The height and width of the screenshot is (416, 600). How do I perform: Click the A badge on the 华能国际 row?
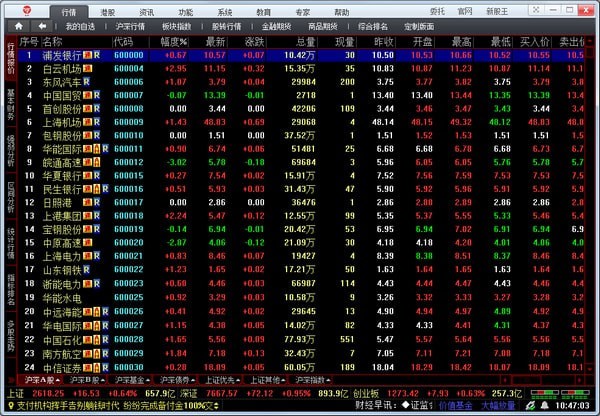pos(97,149)
